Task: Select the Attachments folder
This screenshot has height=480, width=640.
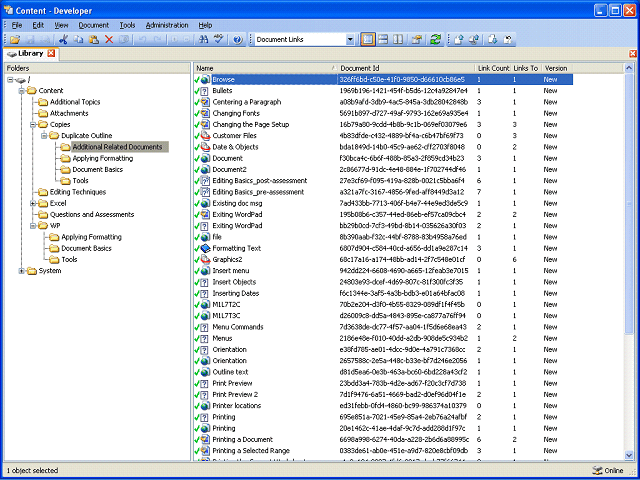Action: point(69,113)
